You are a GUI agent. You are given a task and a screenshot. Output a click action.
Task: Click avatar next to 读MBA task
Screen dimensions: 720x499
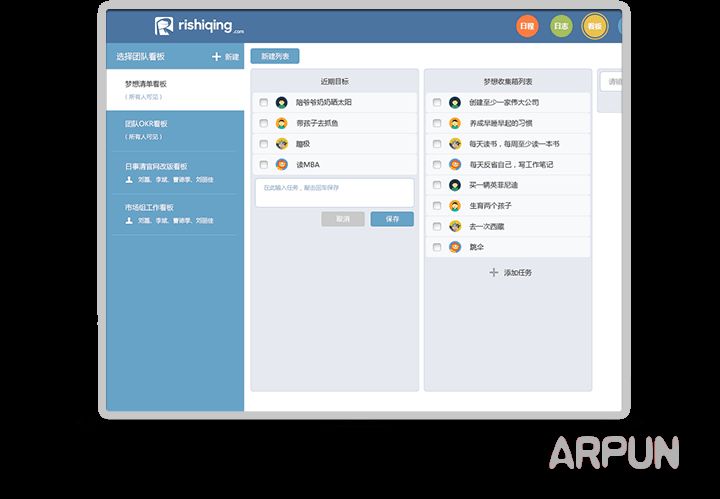281,165
